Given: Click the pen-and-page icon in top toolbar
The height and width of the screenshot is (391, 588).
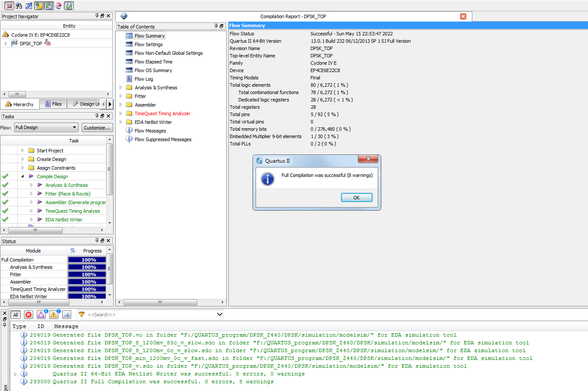Looking at the screenshot, I should pyautogui.click(x=28, y=6).
